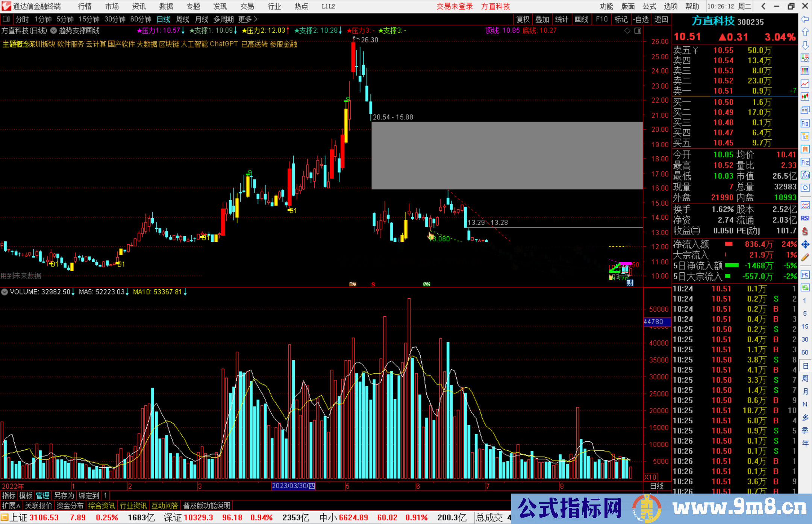This screenshot has height=524, width=812.
Task: Click 上证 index value in status bar
Action: [x=44, y=518]
